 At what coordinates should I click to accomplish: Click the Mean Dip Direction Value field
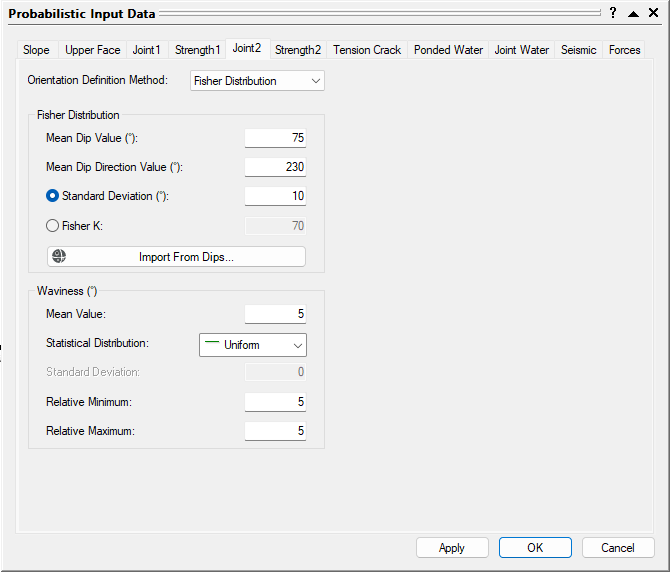click(275, 167)
